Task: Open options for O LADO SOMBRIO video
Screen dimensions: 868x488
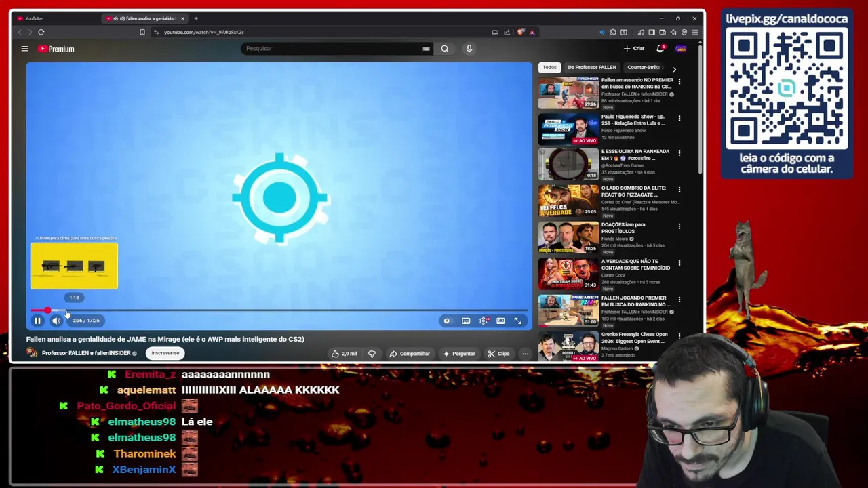Action: coord(679,190)
